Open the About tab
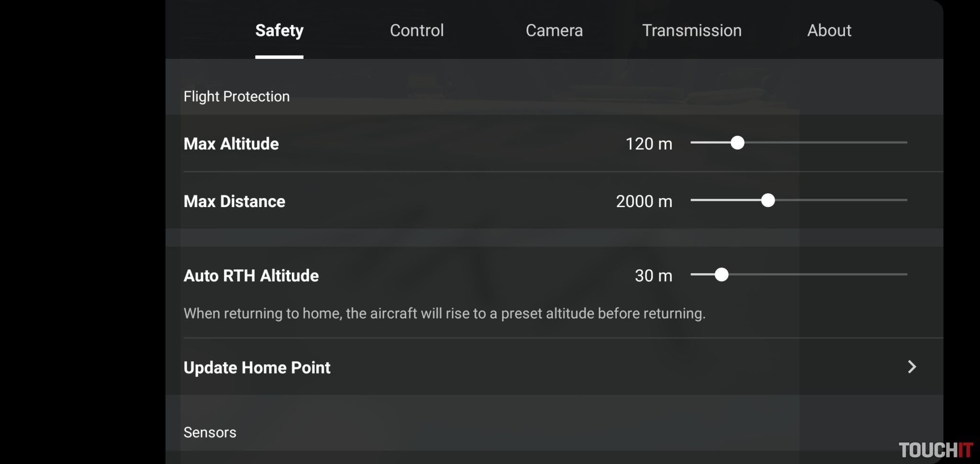 tap(829, 31)
